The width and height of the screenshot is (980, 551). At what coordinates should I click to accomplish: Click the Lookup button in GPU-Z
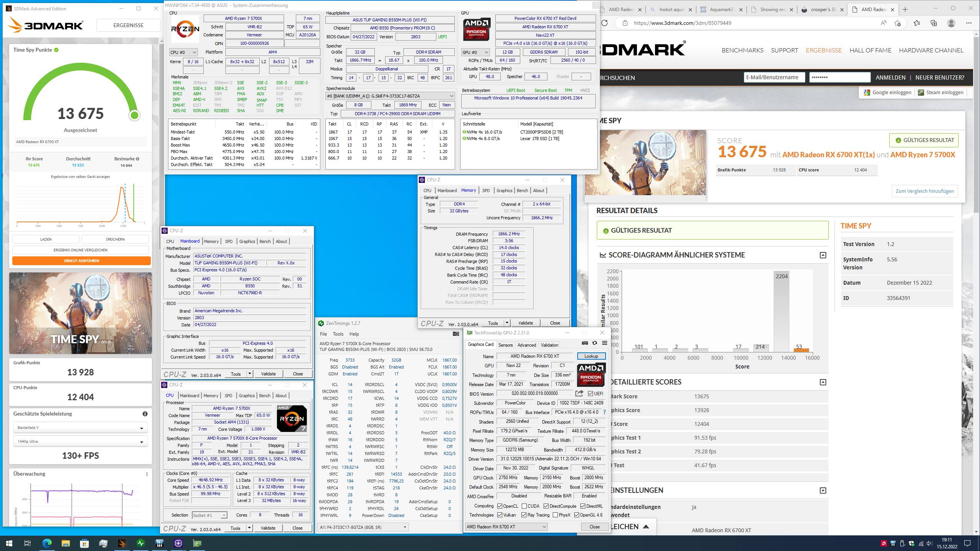591,356
